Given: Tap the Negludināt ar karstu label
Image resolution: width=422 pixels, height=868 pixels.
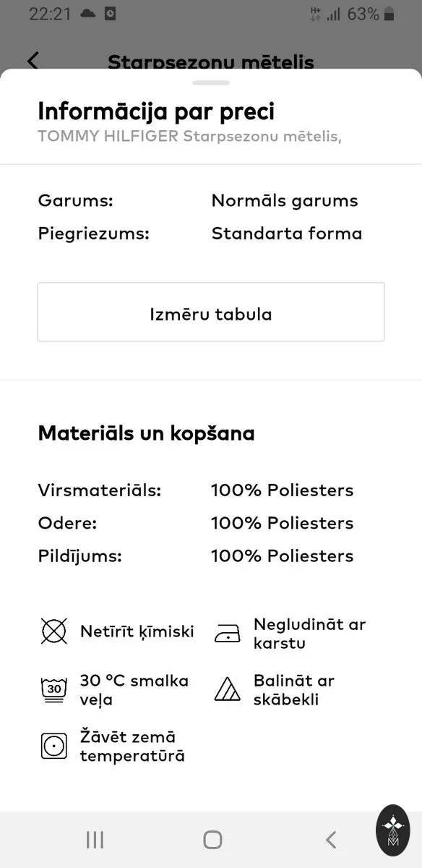Looking at the screenshot, I should [x=310, y=634].
